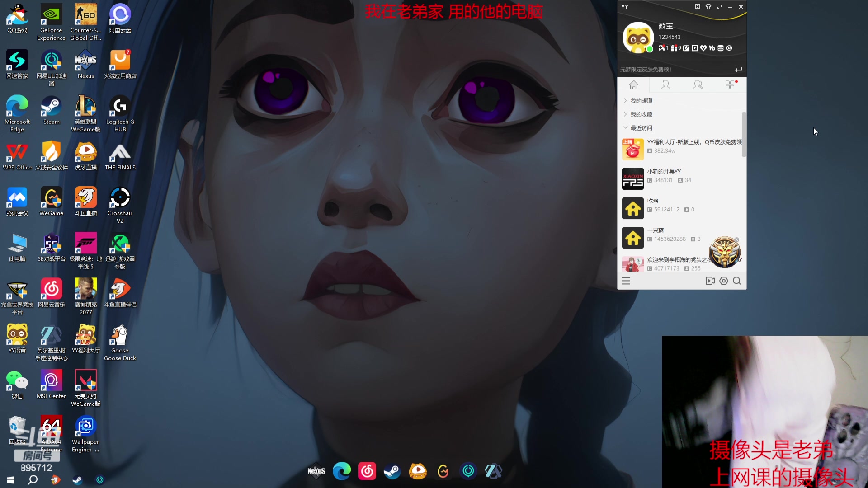Open favorites via the heart icon
The width and height of the screenshot is (868, 488).
tap(703, 48)
